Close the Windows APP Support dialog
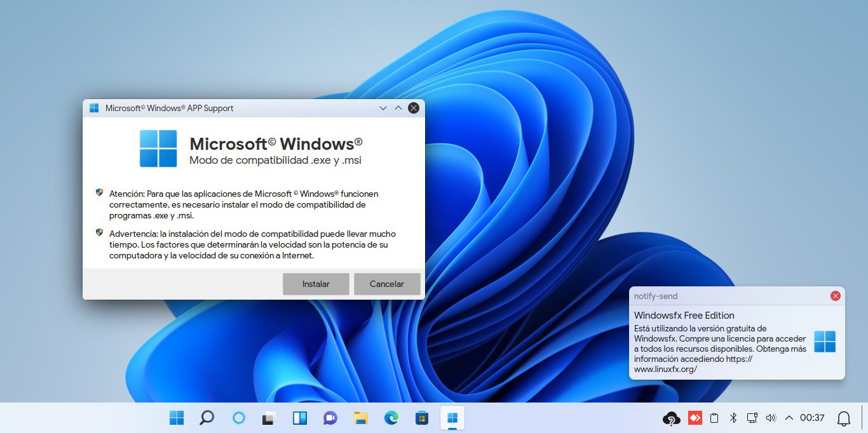The width and height of the screenshot is (868, 433). coord(414,108)
